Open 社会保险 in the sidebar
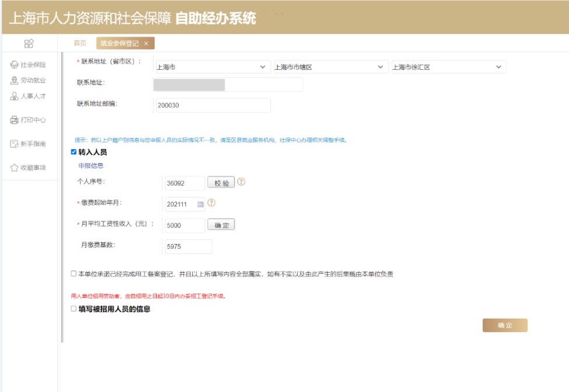569x392 pixels. [29, 65]
